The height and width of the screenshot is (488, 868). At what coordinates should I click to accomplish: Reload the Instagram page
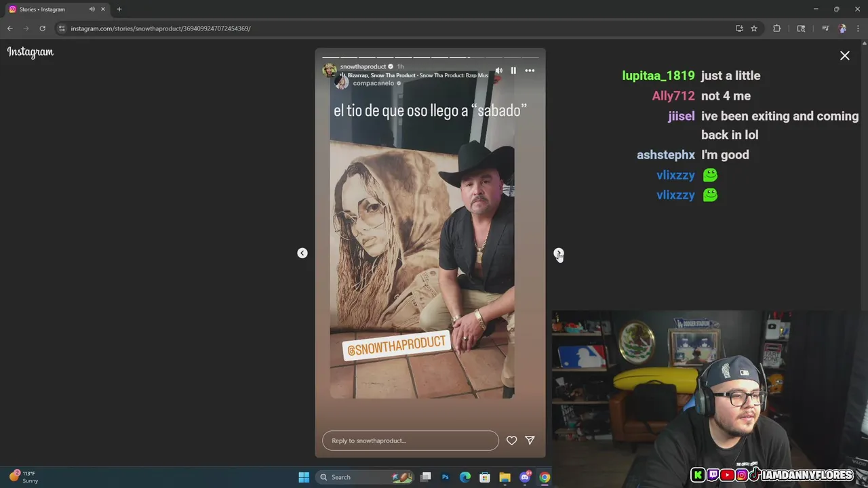click(x=42, y=28)
